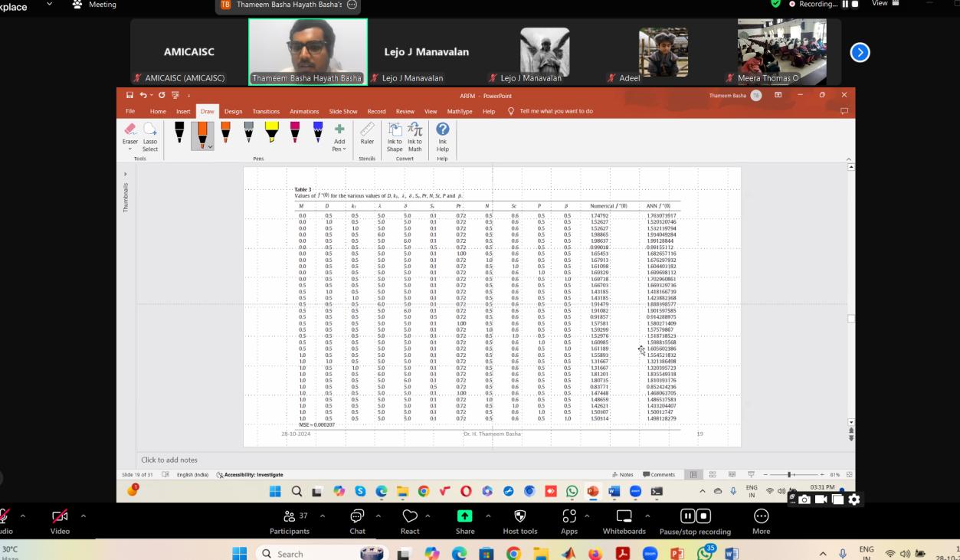Expand the Thumbnails pane
The image size is (960, 560).
tap(126, 174)
